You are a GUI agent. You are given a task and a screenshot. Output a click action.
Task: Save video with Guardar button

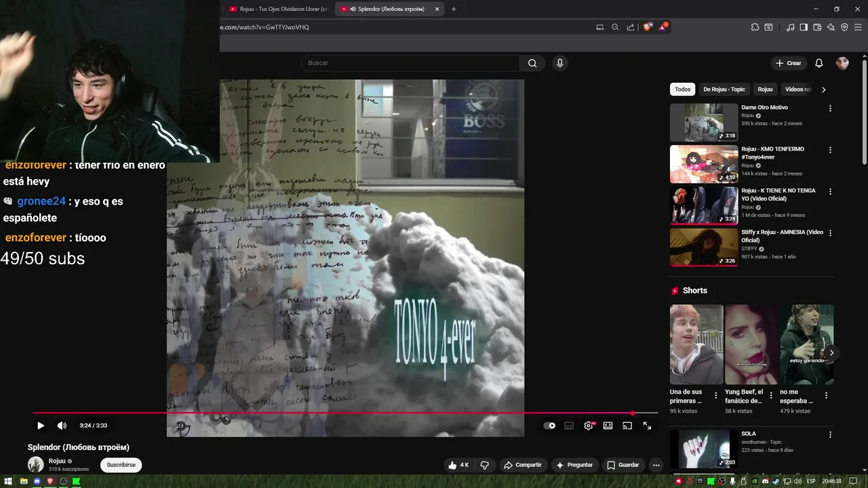tap(623, 465)
